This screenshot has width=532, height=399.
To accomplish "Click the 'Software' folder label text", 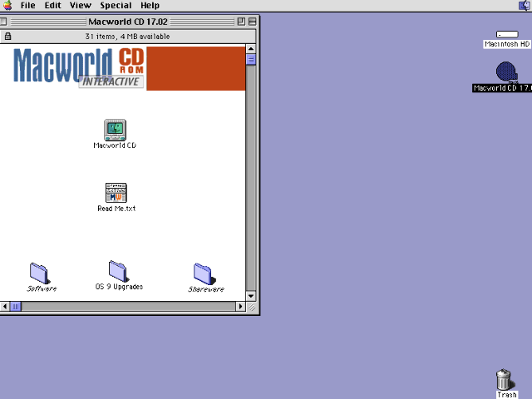I will [42, 288].
